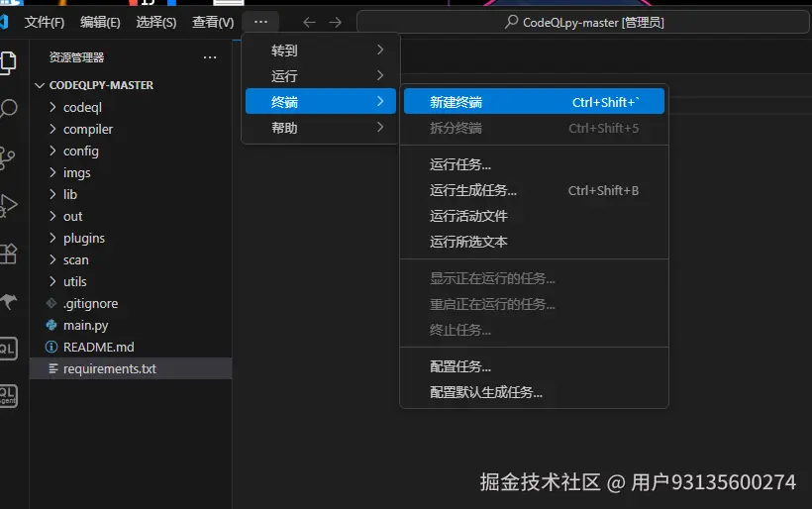Click the forward navigation arrow
This screenshot has height=509, width=812.
tap(336, 22)
